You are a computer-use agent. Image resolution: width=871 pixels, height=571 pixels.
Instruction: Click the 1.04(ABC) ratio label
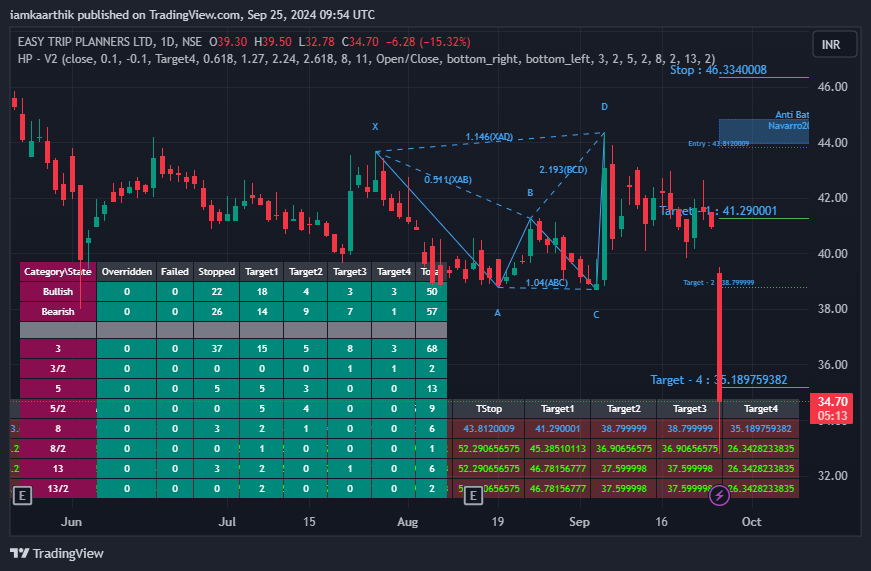547,283
